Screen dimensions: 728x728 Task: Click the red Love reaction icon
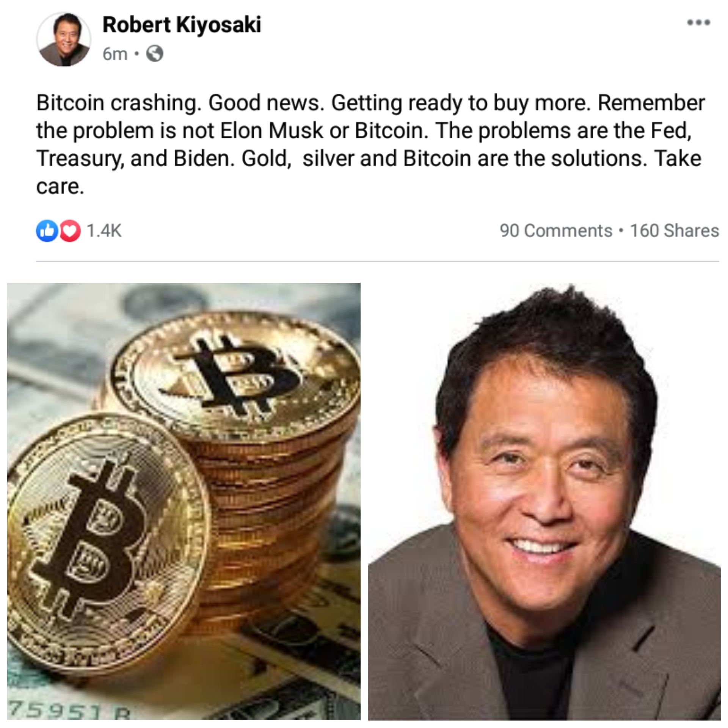(x=70, y=231)
